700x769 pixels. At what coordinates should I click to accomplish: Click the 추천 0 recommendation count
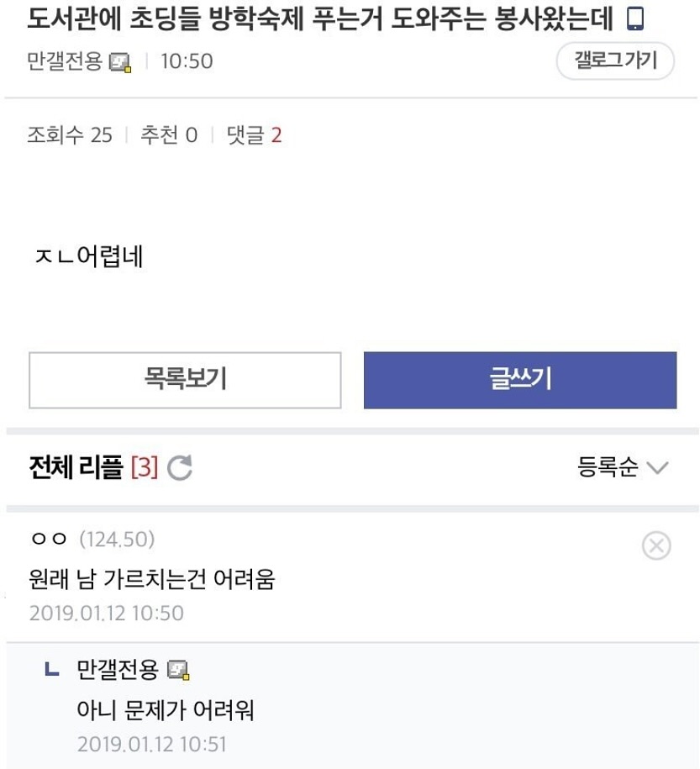[169, 135]
